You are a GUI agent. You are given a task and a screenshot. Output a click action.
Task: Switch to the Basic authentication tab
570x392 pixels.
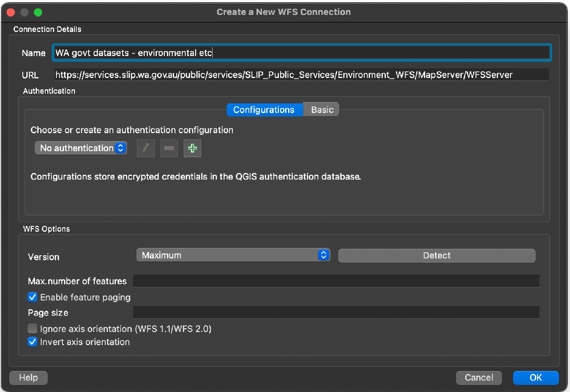tap(322, 109)
